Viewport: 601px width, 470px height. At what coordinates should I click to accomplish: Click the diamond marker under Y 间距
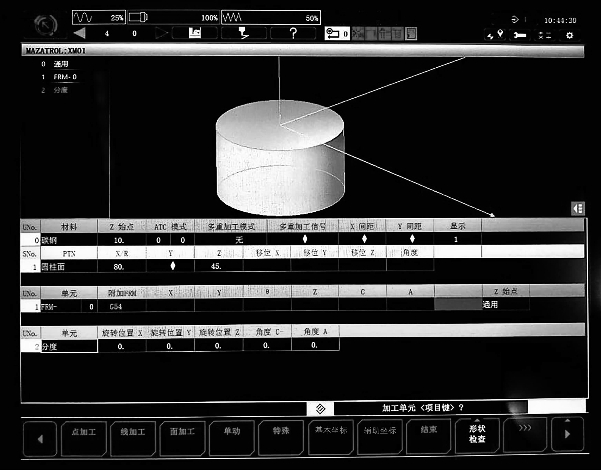click(412, 239)
